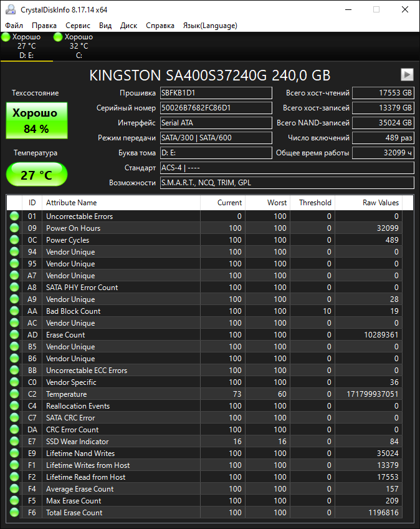Open the Язык(Language) menu

point(210,26)
